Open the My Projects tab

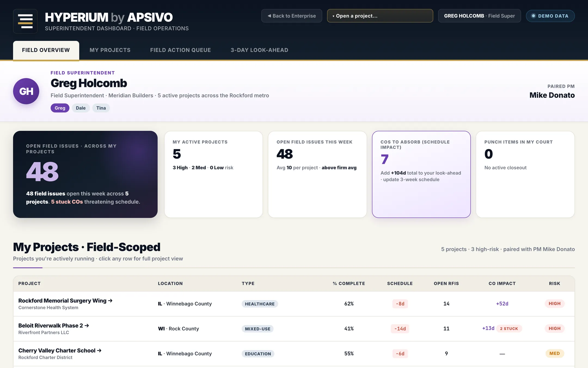110,50
